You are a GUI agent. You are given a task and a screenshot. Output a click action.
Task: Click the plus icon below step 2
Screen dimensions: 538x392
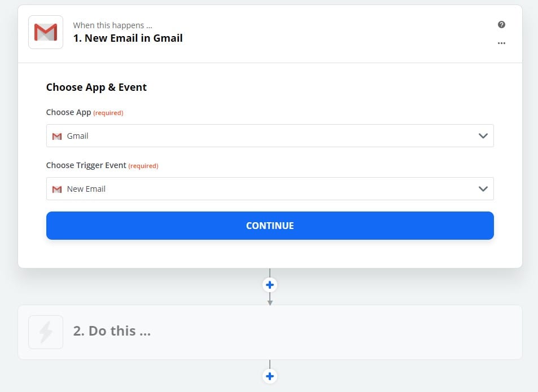point(270,376)
